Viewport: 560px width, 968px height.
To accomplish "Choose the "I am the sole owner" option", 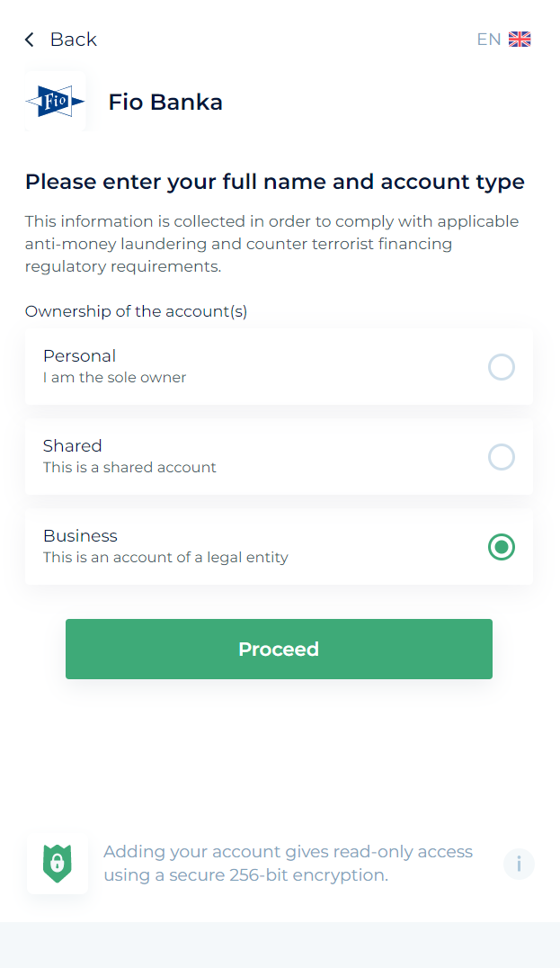I will tap(115, 378).
